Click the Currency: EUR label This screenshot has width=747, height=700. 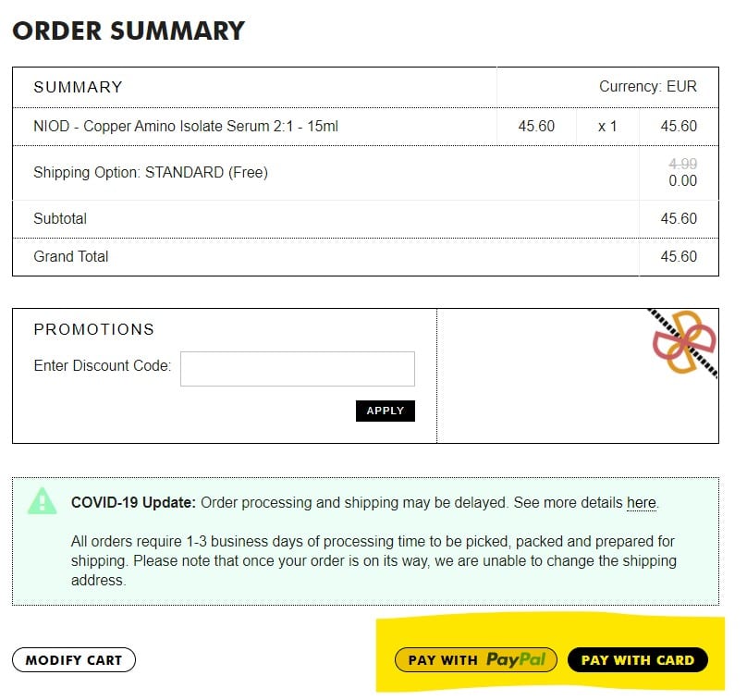pos(647,87)
